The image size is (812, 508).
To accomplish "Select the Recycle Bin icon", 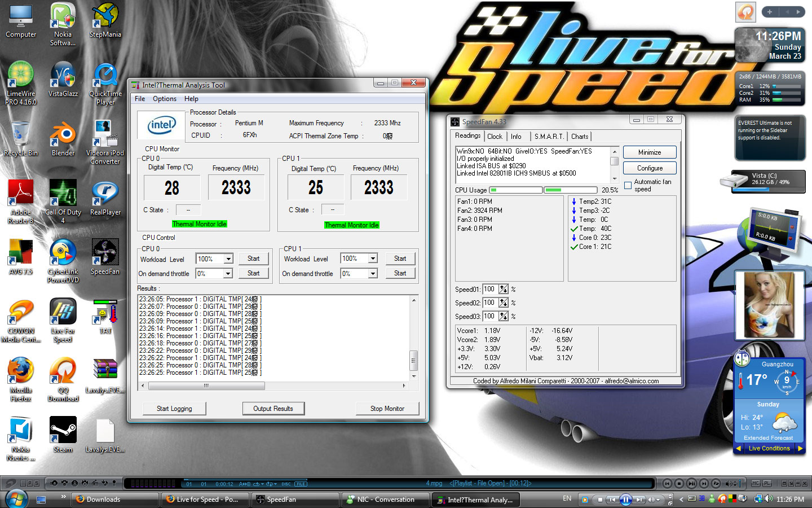I will (21, 139).
